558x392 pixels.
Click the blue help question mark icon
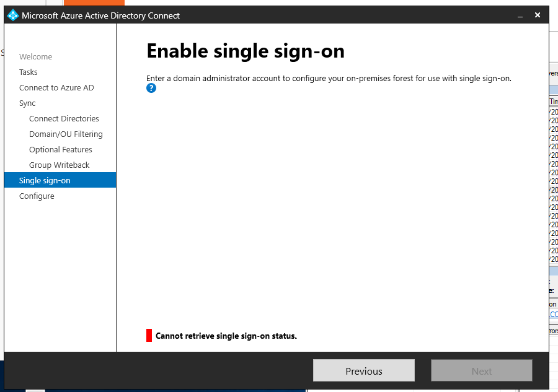pyautogui.click(x=151, y=88)
